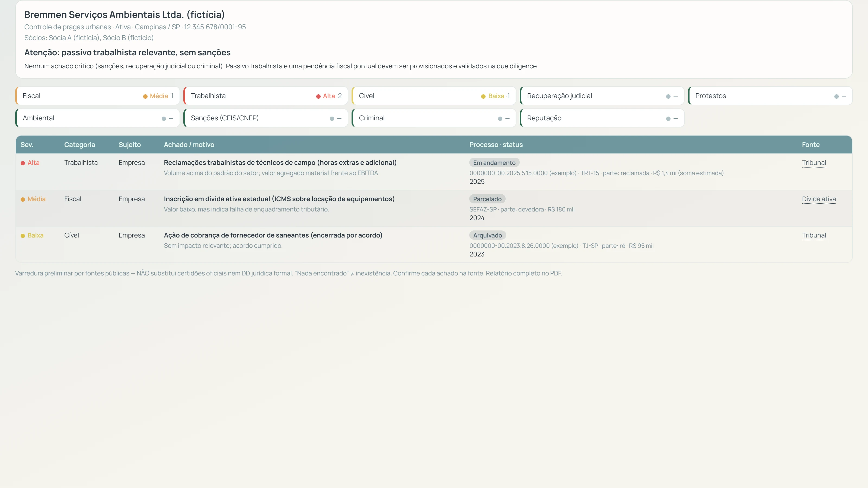Click the CNPJ 12.345.678/0001-95 line

pyautogui.click(x=135, y=27)
